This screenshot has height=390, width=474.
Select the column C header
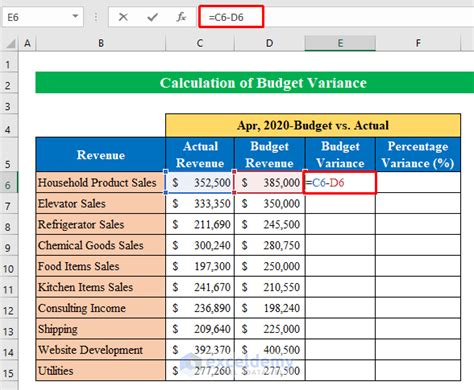200,43
